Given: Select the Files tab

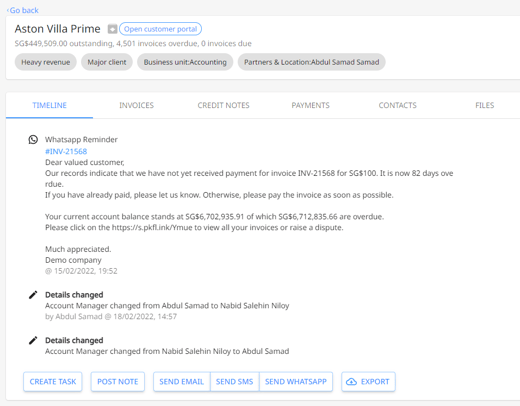Looking at the screenshot, I should pyautogui.click(x=485, y=105).
